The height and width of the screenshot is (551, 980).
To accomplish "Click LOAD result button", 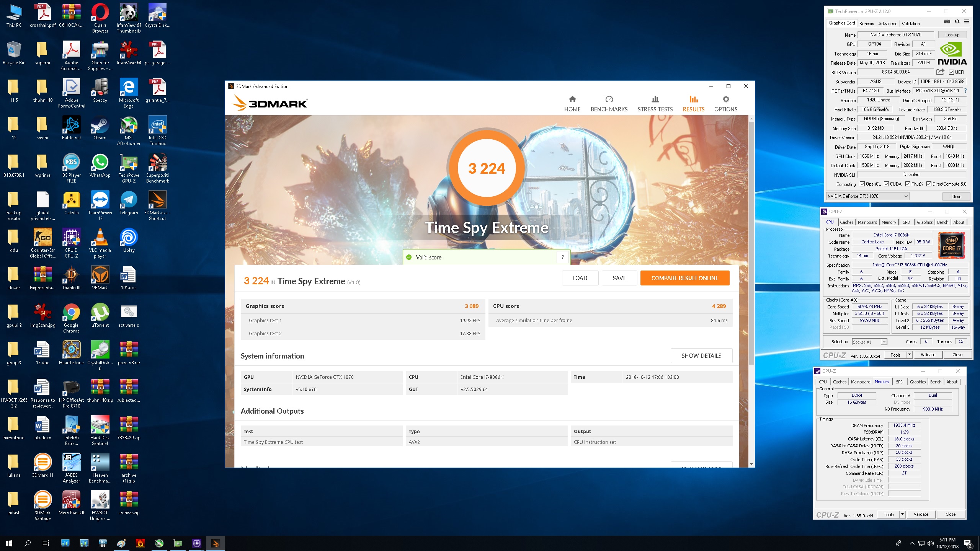I will (x=580, y=278).
